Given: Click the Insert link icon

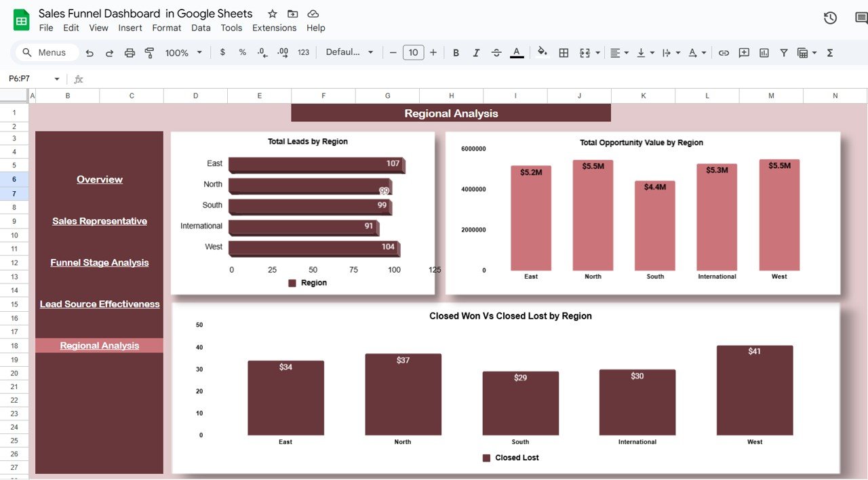Looking at the screenshot, I should 724,53.
